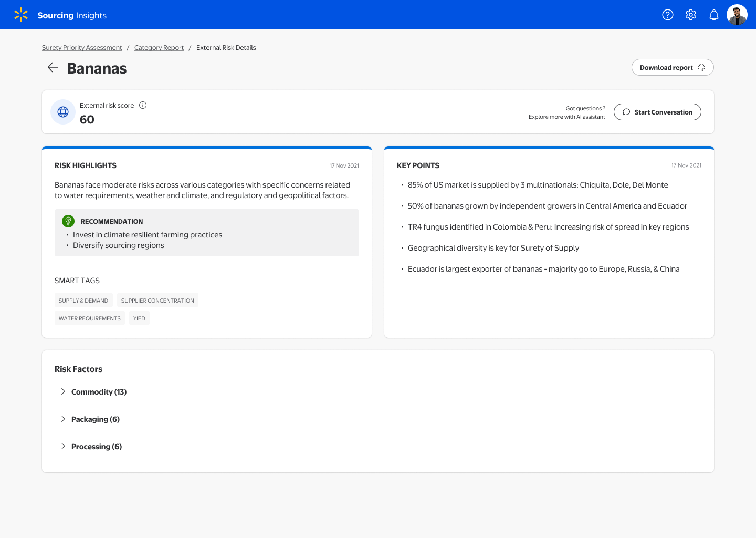The width and height of the screenshot is (756, 538).
Task: Click the Walmart spark logo icon
Action: coord(21,15)
